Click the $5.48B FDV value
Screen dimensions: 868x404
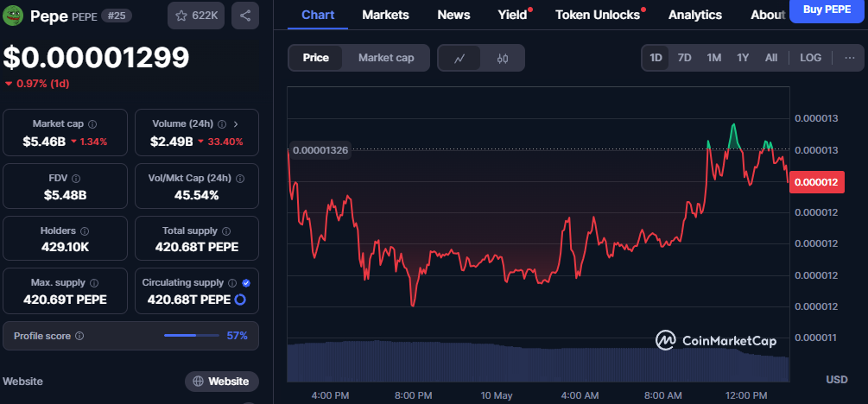click(66, 195)
